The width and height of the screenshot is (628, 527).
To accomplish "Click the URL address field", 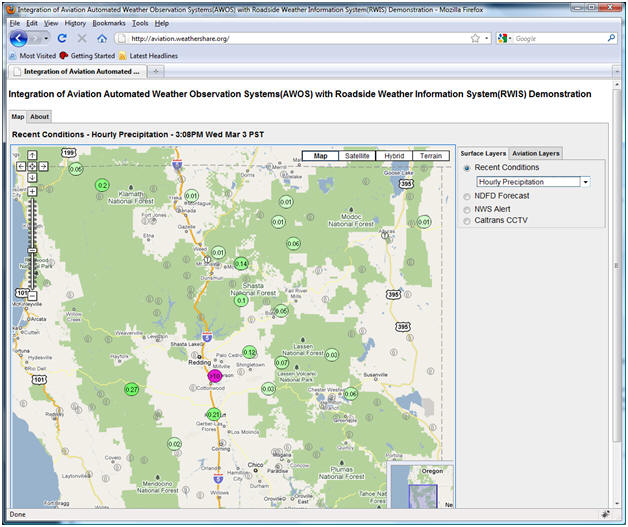I will (x=296, y=38).
